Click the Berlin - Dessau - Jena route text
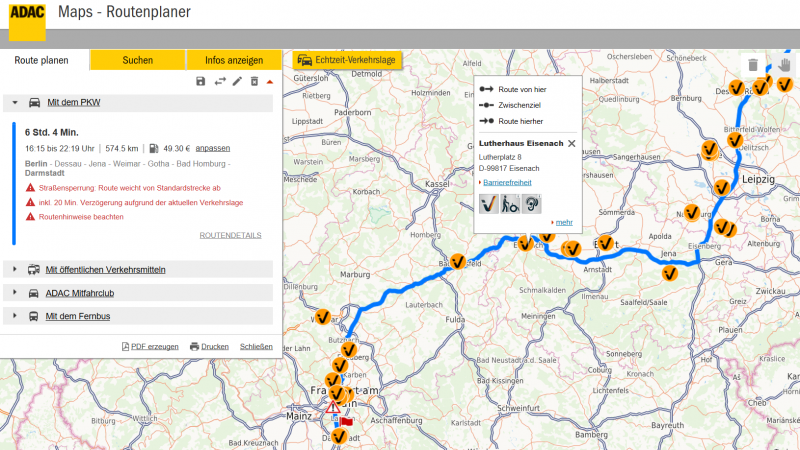The image size is (800, 450). point(128,168)
